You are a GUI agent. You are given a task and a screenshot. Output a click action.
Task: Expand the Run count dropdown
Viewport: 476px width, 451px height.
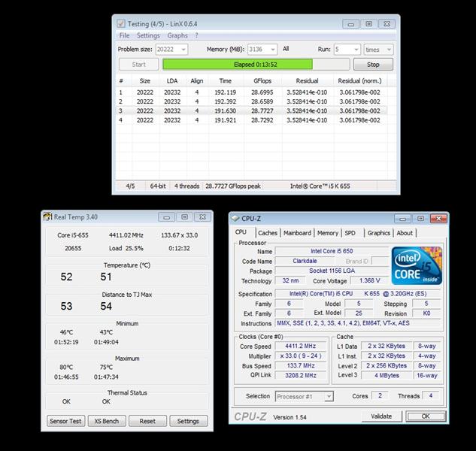(356, 50)
